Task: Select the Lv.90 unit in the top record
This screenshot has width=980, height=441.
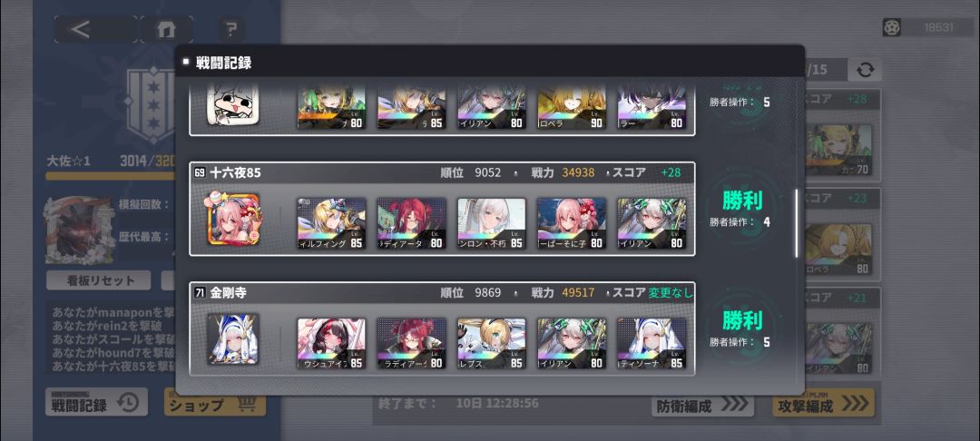Action: [572, 107]
